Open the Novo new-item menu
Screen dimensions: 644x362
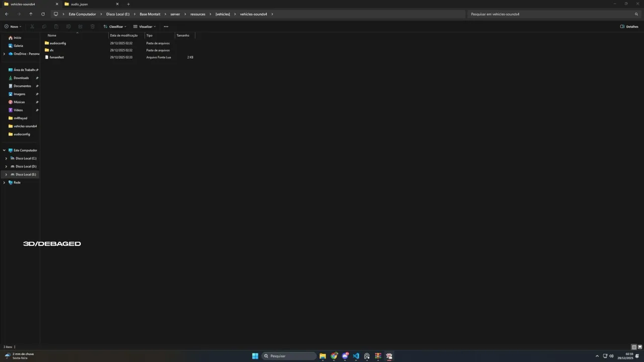pyautogui.click(x=13, y=27)
